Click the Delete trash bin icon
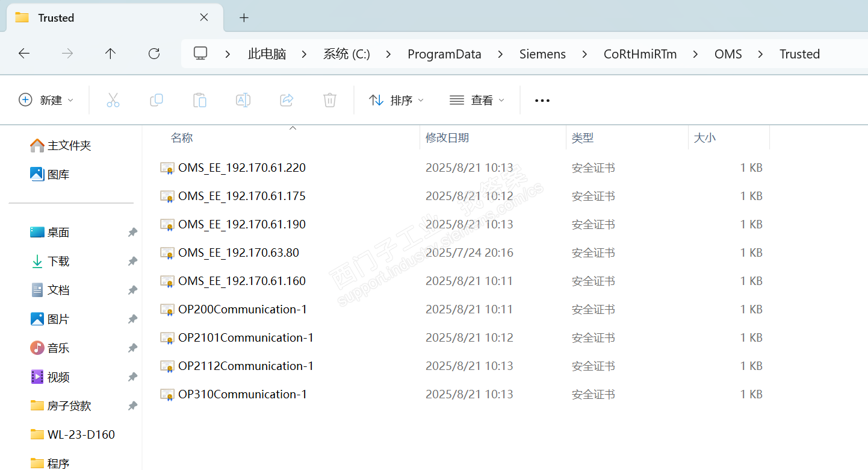 (x=330, y=100)
